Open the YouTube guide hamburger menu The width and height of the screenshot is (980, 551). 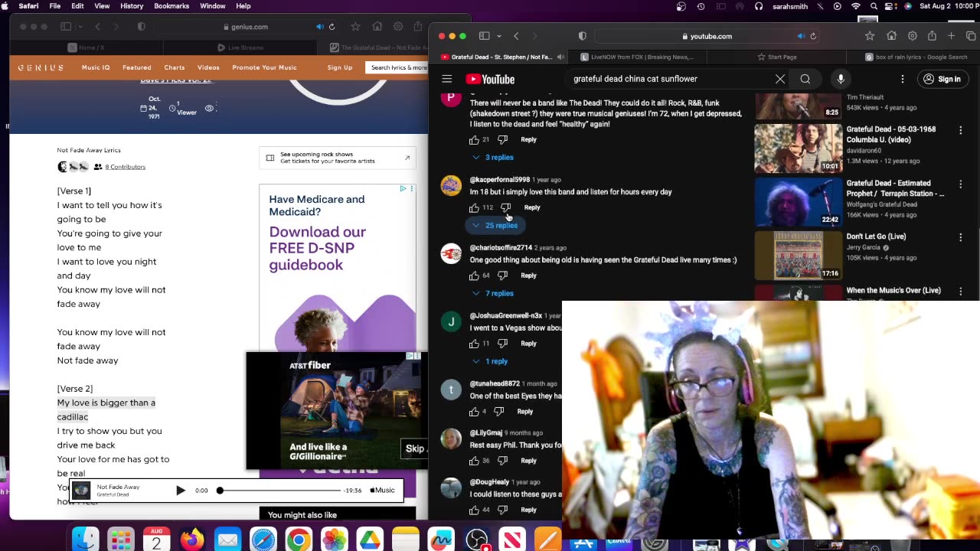(447, 79)
